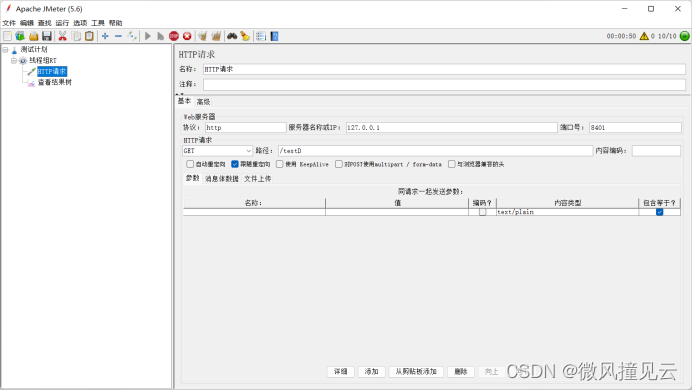This screenshot has height=390, width=692.
Task: Click the 注释 input field
Action: click(x=444, y=84)
